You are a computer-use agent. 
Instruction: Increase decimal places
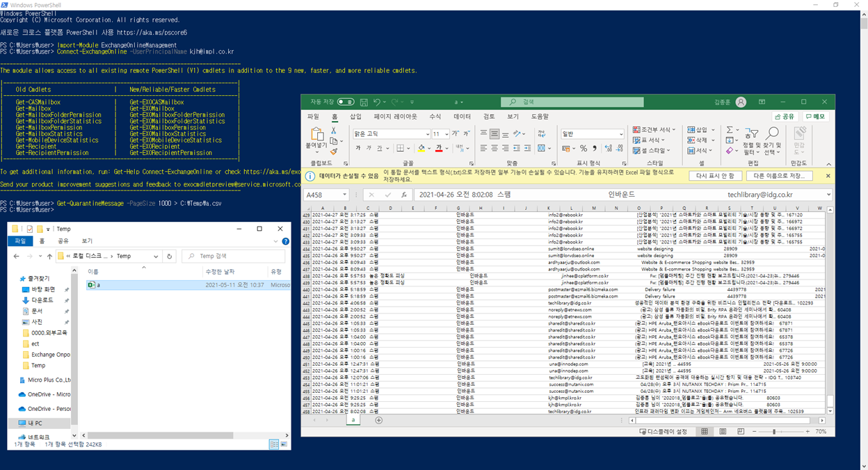(609, 148)
